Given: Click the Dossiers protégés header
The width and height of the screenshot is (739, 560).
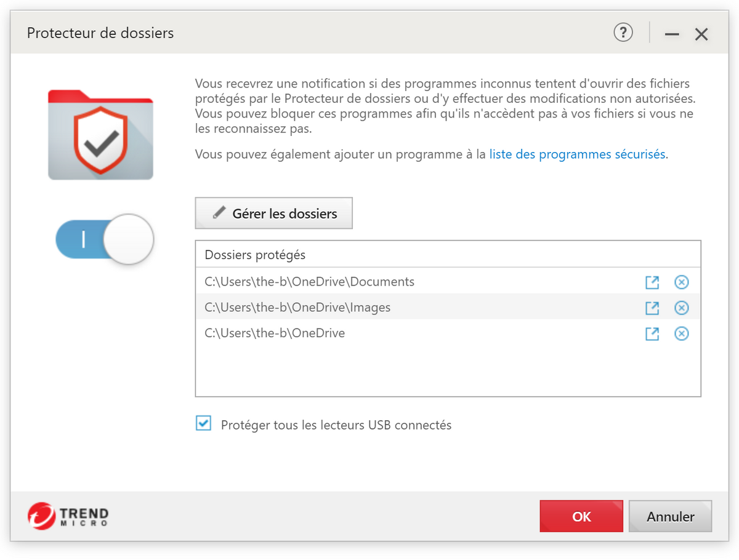Looking at the screenshot, I should [x=255, y=255].
